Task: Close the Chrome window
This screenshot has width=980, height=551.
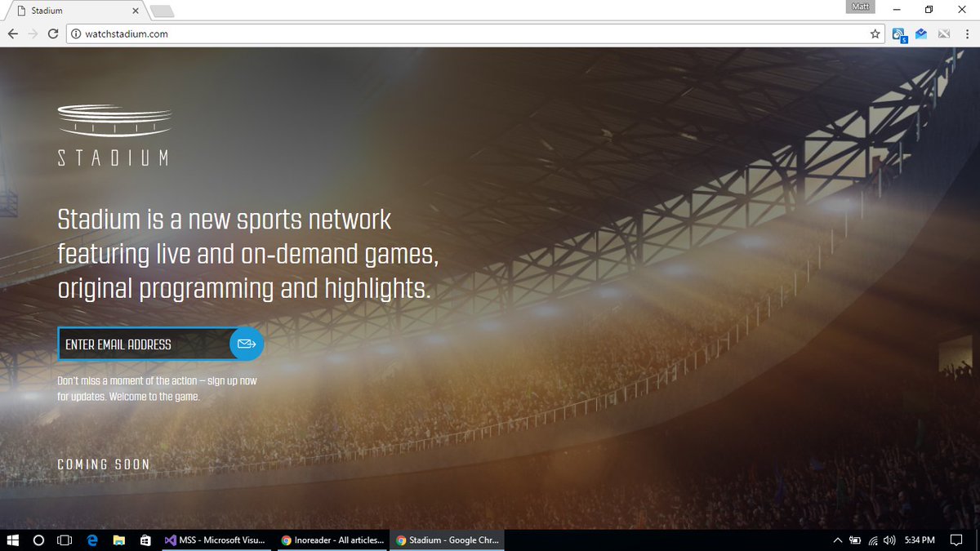Action: (962, 10)
